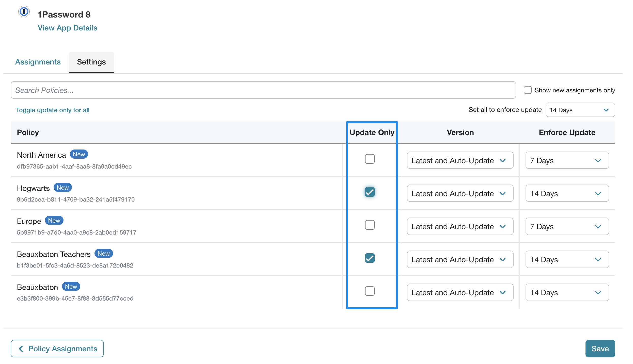633x364 pixels.
Task: Click the Policy column header
Action: pyautogui.click(x=28, y=133)
